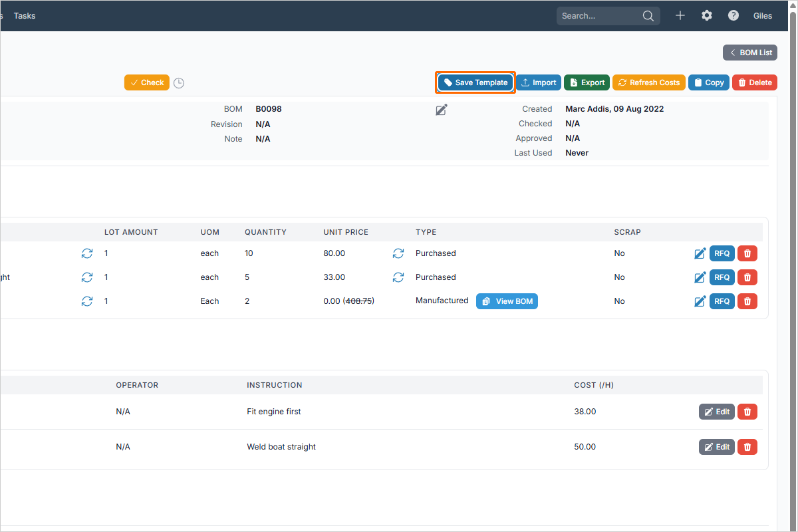
Task: Open View BOM for manufactured part
Action: click(507, 301)
